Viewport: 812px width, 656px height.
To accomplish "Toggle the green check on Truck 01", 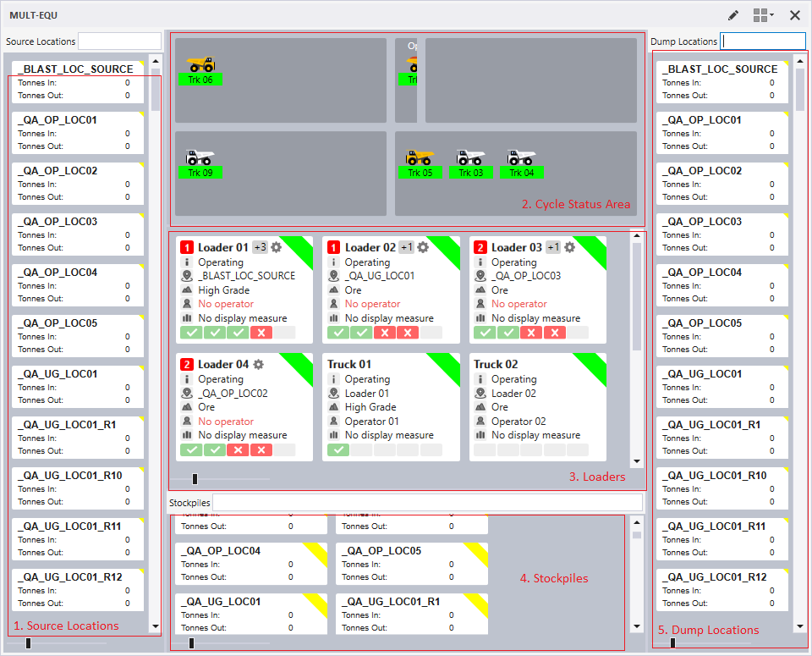I will tap(337, 449).
